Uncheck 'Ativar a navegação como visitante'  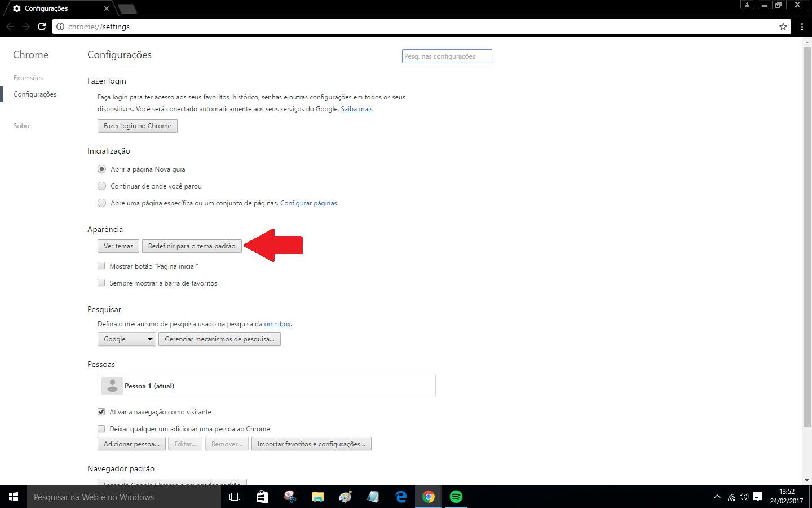[101, 412]
